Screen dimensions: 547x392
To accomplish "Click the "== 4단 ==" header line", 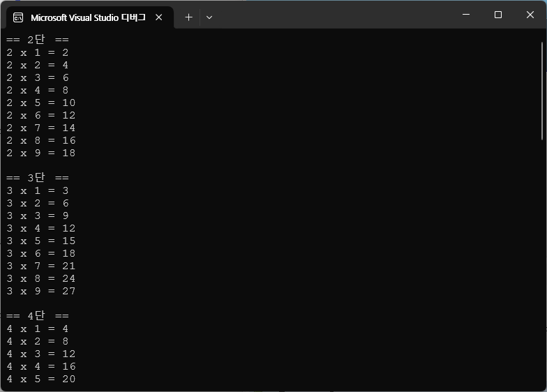I will 38,316.
